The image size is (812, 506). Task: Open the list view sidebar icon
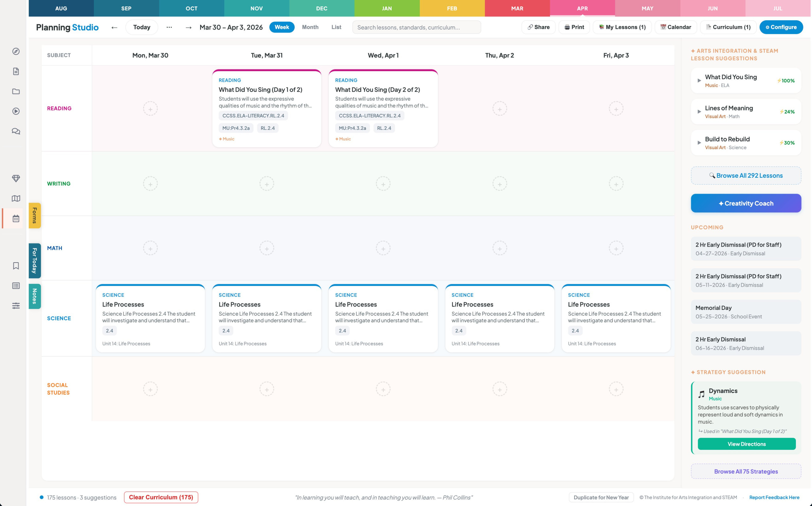pos(16,285)
